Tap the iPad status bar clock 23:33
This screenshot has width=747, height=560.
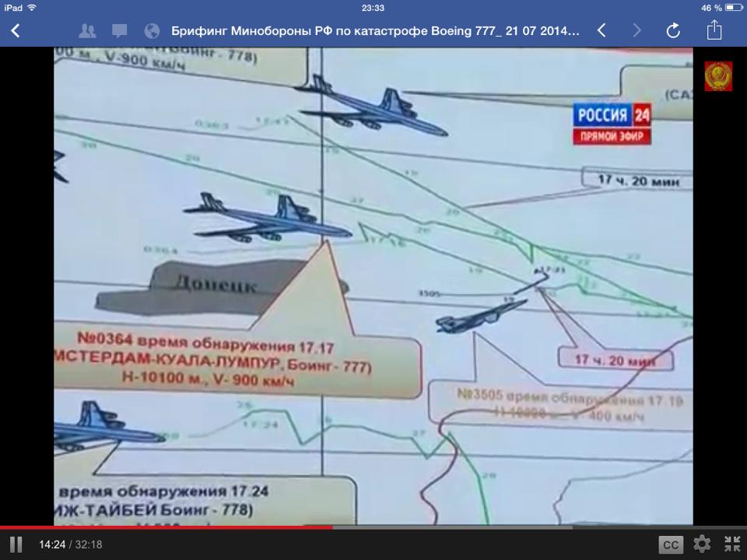click(x=373, y=7)
